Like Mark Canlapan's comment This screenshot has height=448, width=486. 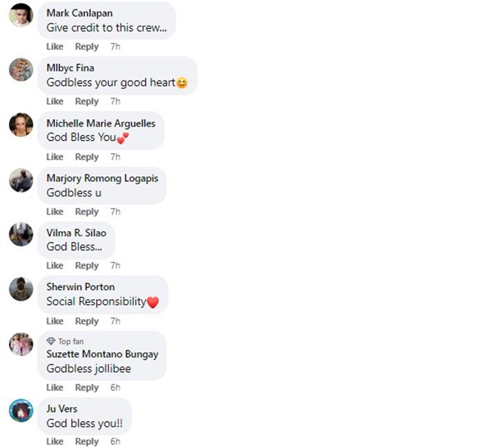click(55, 47)
